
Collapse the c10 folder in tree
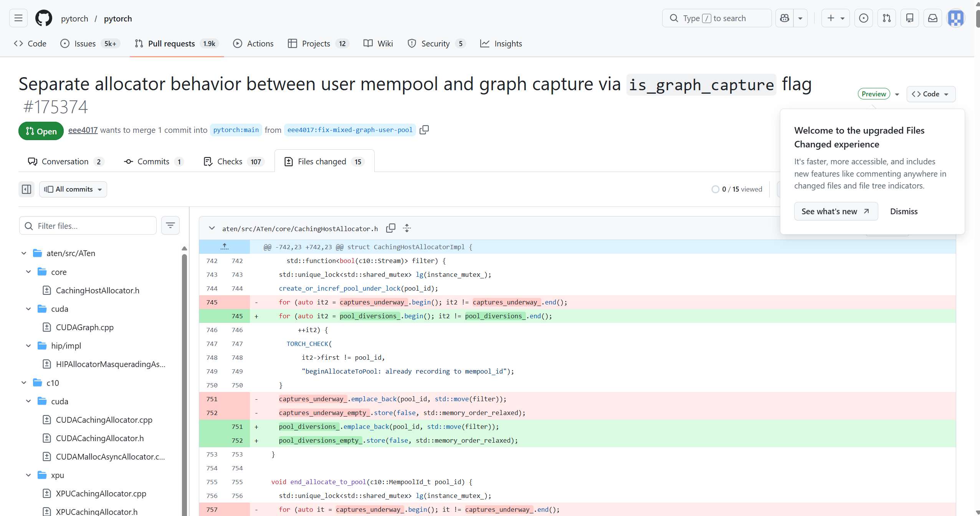pos(24,383)
